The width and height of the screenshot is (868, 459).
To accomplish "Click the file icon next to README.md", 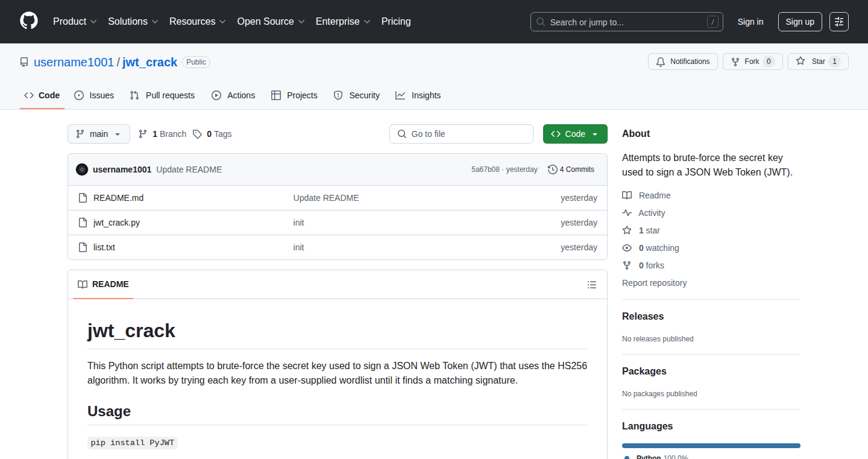I will [x=83, y=198].
